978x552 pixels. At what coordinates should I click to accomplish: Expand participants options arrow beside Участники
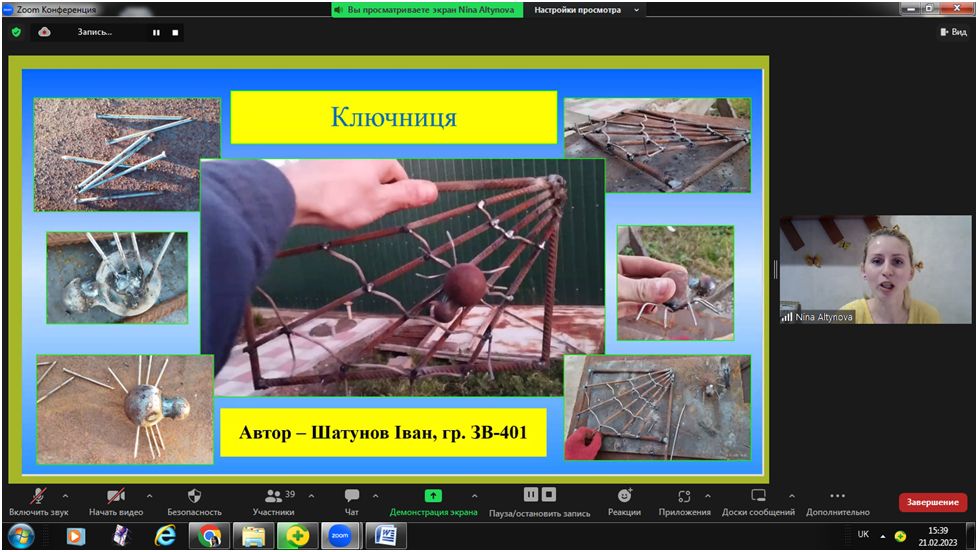pyautogui.click(x=311, y=496)
